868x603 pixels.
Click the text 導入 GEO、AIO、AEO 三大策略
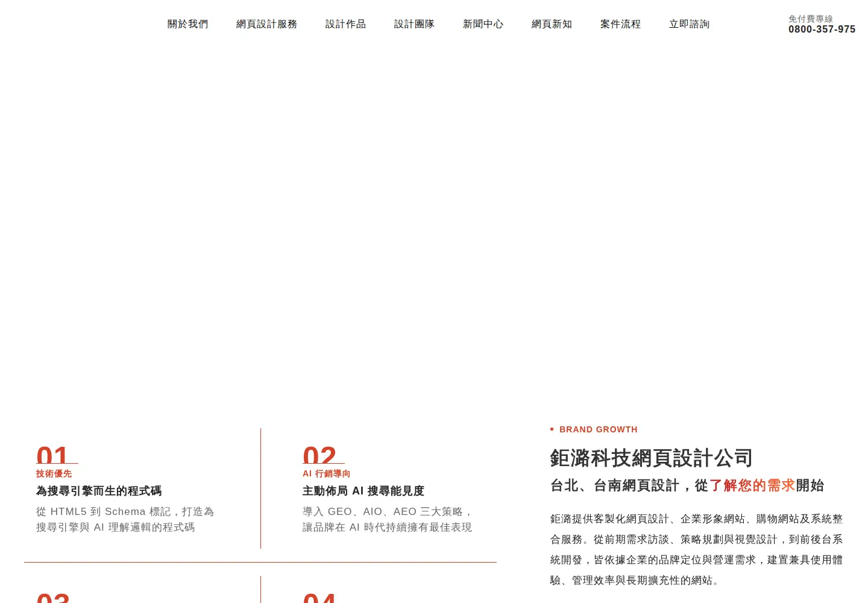coord(383,511)
